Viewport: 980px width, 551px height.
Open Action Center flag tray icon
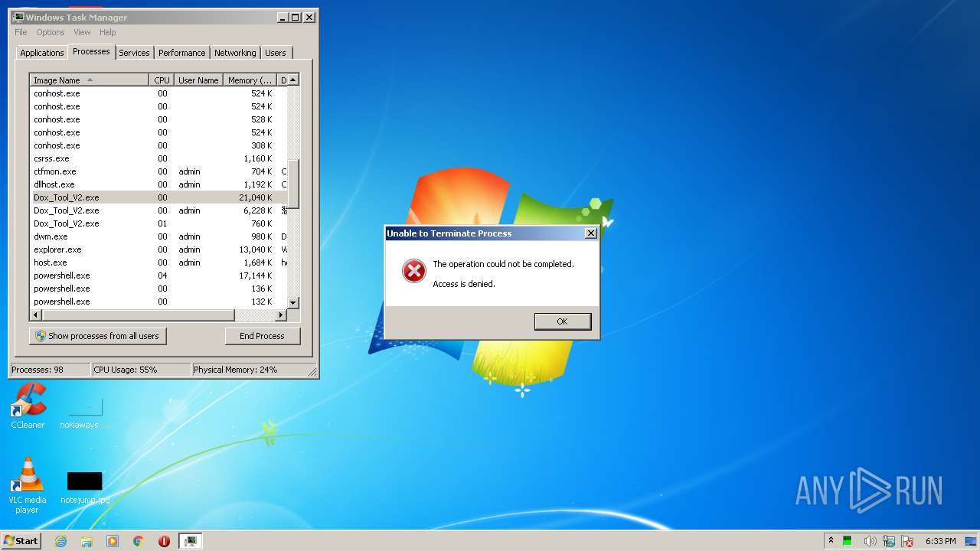908,541
